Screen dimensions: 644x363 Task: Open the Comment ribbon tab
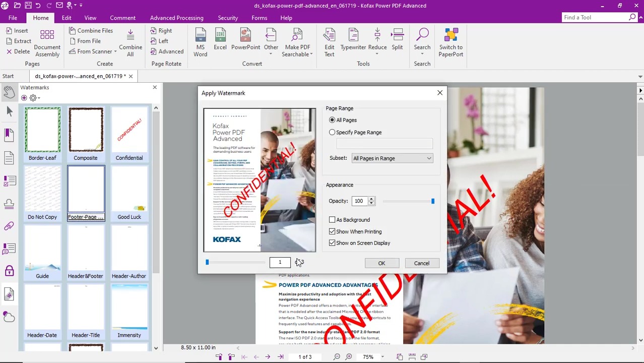point(122,18)
